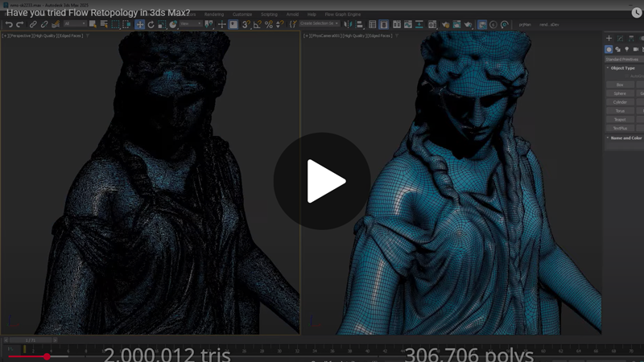Open the PhysCamera001 viewport label menu
The height and width of the screenshot is (362, 644).
point(326,35)
